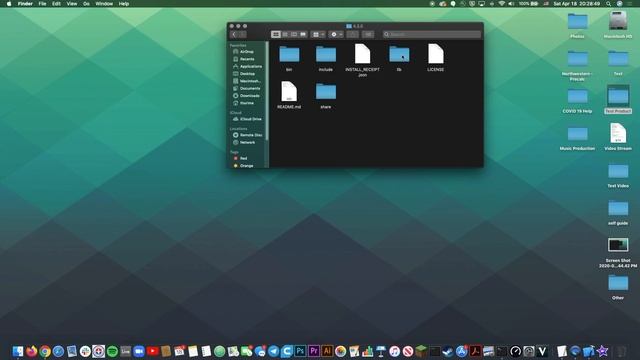Launch Google Chrome from the Dock
This screenshot has height=360, width=640.
pos(45,351)
